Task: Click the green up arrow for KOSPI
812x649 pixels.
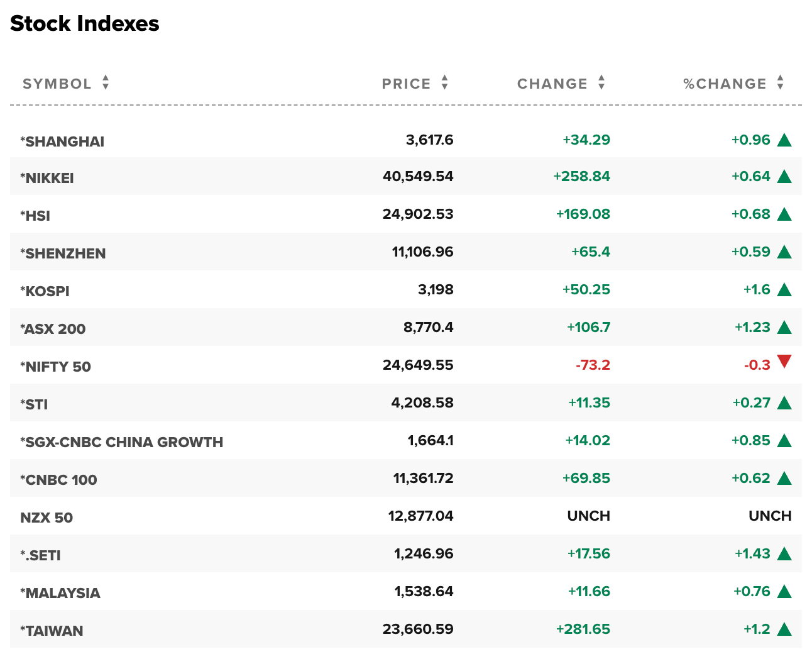Action: (784, 289)
